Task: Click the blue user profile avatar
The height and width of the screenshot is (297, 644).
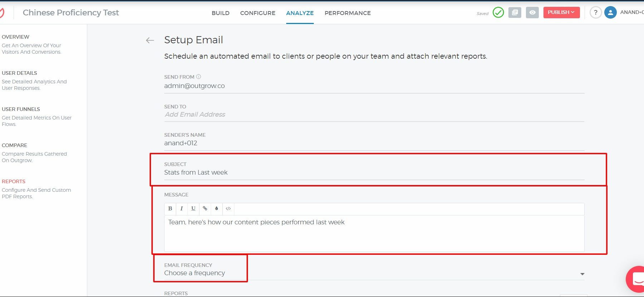Action: (610, 13)
